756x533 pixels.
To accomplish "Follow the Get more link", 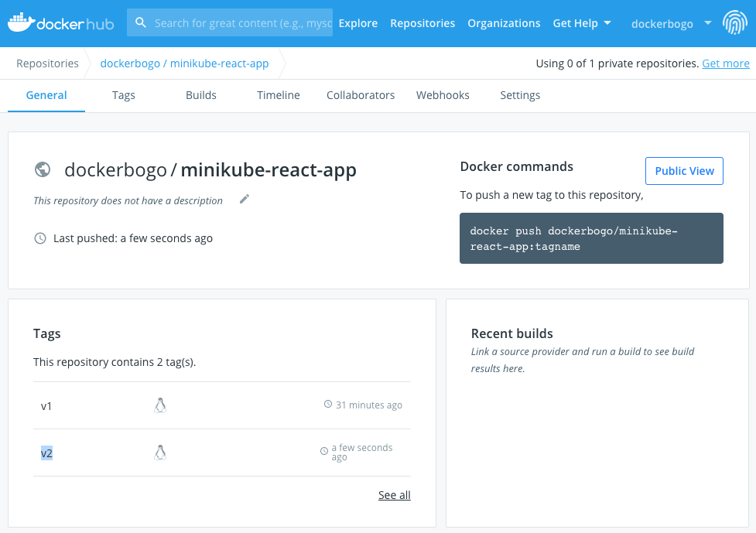I will click(x=726, y=63).
